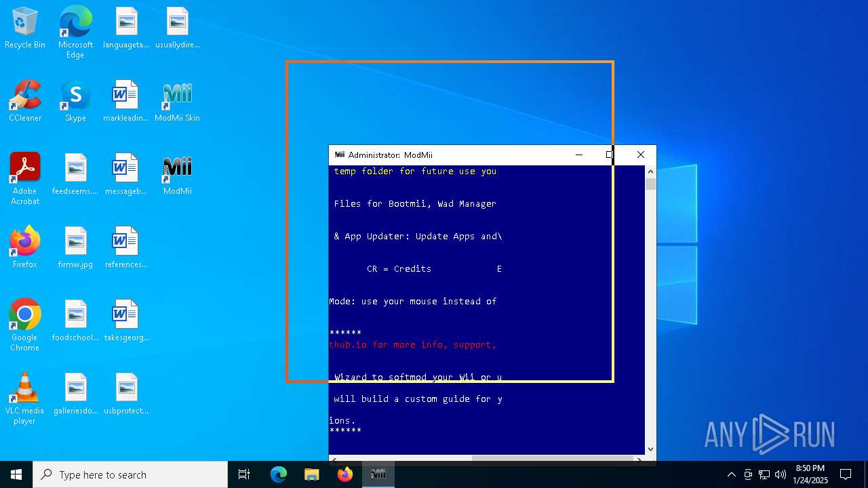Select the CCleaner desktop shortcut
Screen dimensions: 868x488
(x=25, y=102)
